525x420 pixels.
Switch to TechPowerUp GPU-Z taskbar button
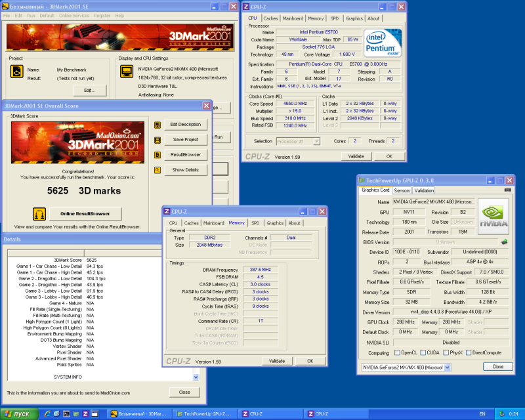pos(205,414)
